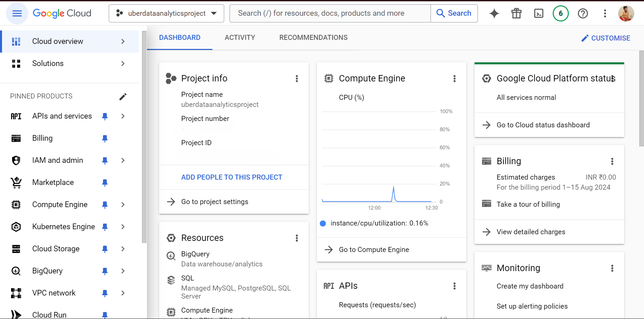The width and height of the screenshot is (644, 319).
Task: Expand Compute Engine submenu chevron in sidebar
Action: (x=123, y=205)
